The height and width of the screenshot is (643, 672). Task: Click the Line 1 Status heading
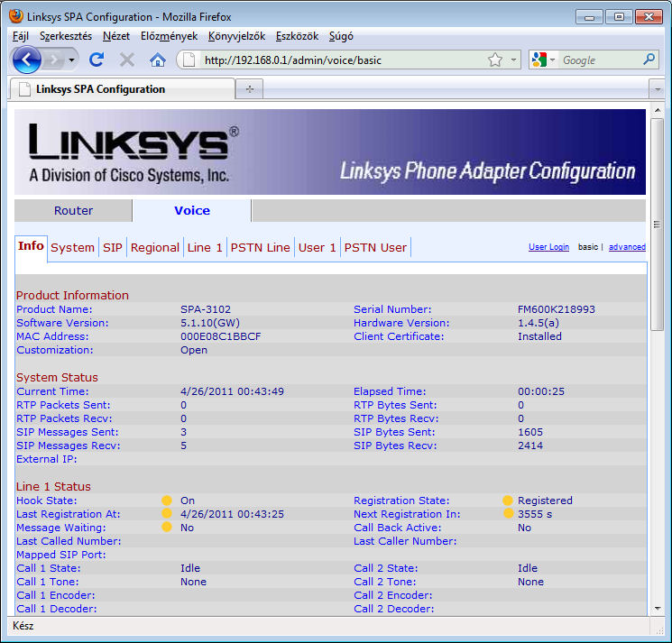(53, 487)
